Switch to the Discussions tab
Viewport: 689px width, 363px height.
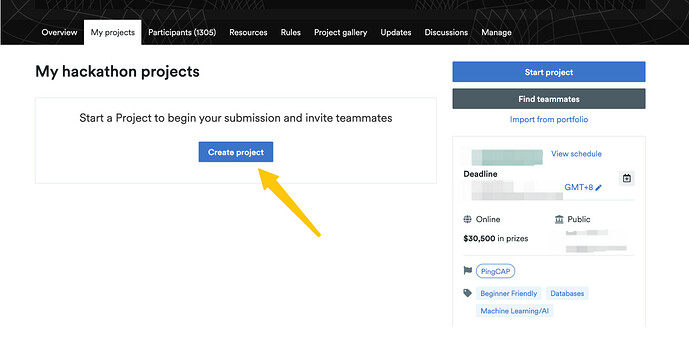coord(446,32)
